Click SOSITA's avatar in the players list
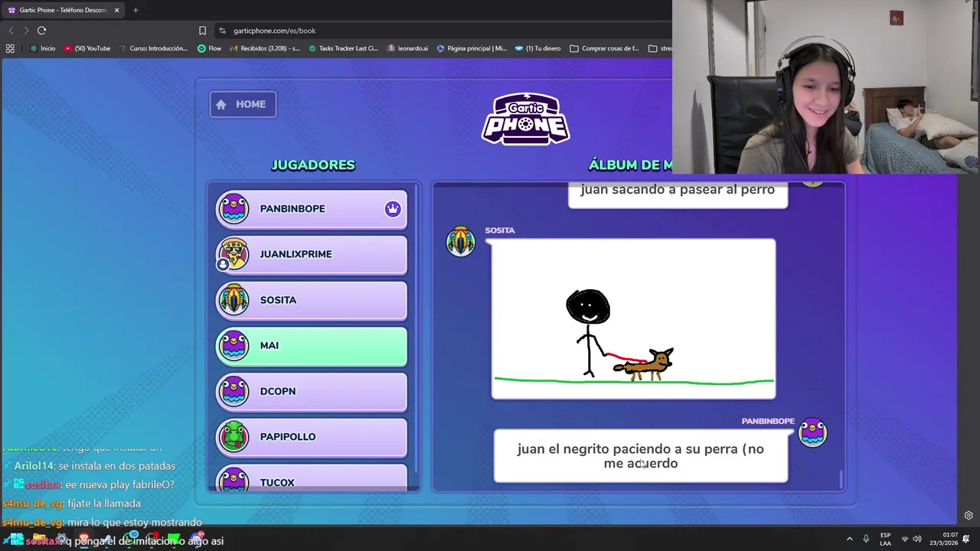The image size is (980, 551). click(233, 300)
